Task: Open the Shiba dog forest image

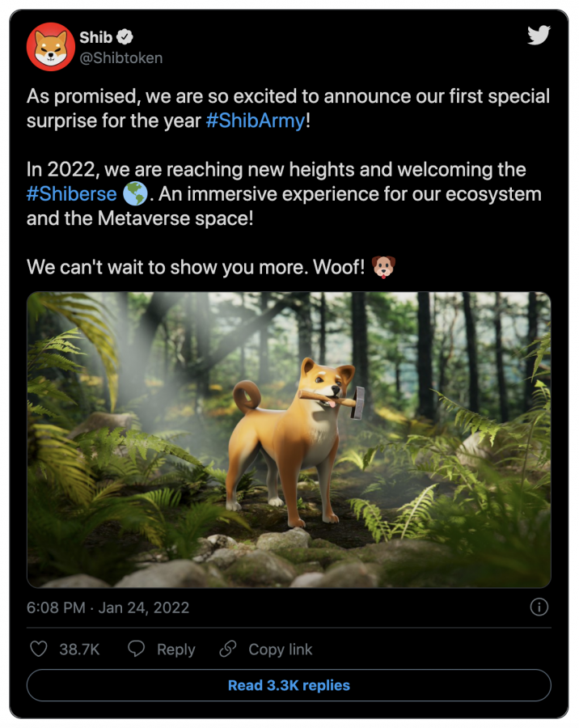Action: click(x=289, y=439)
